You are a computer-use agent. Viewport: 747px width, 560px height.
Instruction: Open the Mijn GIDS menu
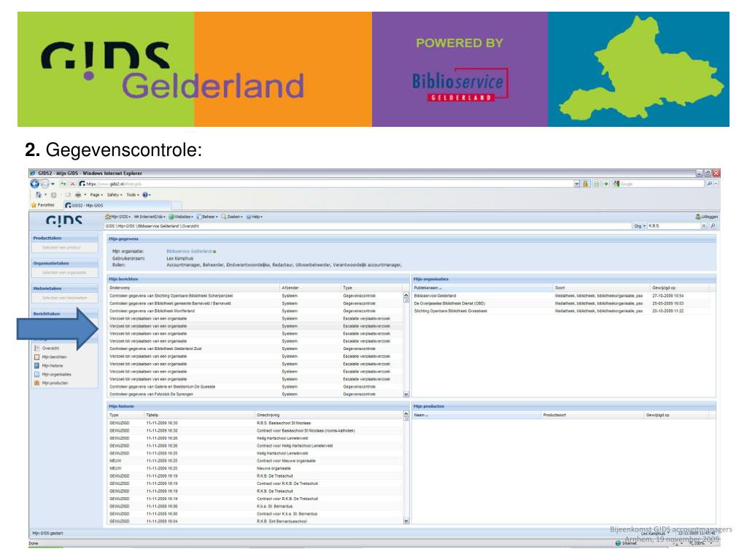pyautogui.click(x=117, y=217)
